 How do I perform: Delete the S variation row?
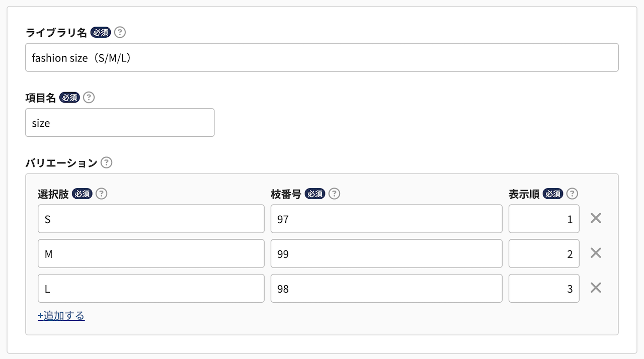point(596,218)
